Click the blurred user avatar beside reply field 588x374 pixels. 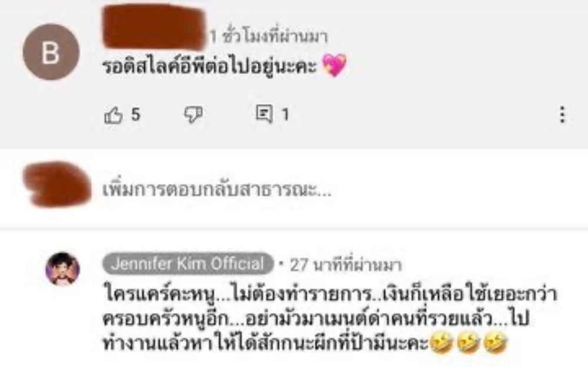[x=57, y=185]
